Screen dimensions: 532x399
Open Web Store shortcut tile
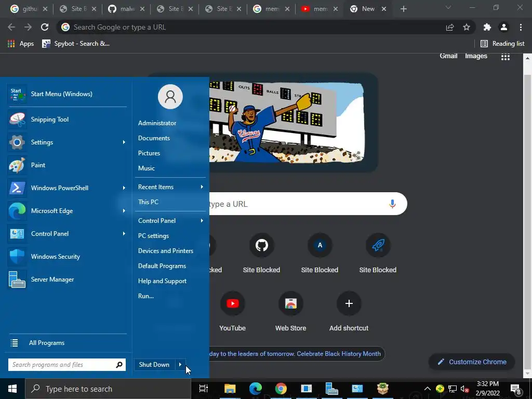pyautogui.click(x=291, y=303)
